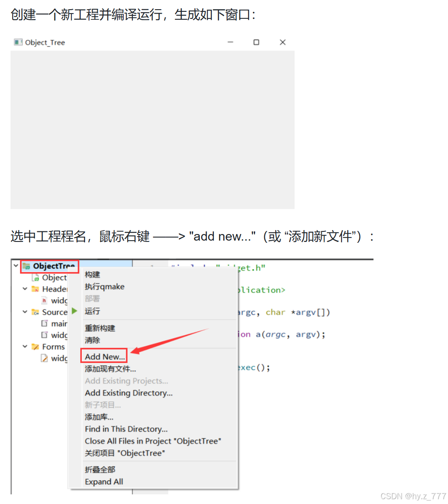Viewport: 448px width, 504px height.
Task: Maximize the Object_Tree window
Action: click(256, 42)
